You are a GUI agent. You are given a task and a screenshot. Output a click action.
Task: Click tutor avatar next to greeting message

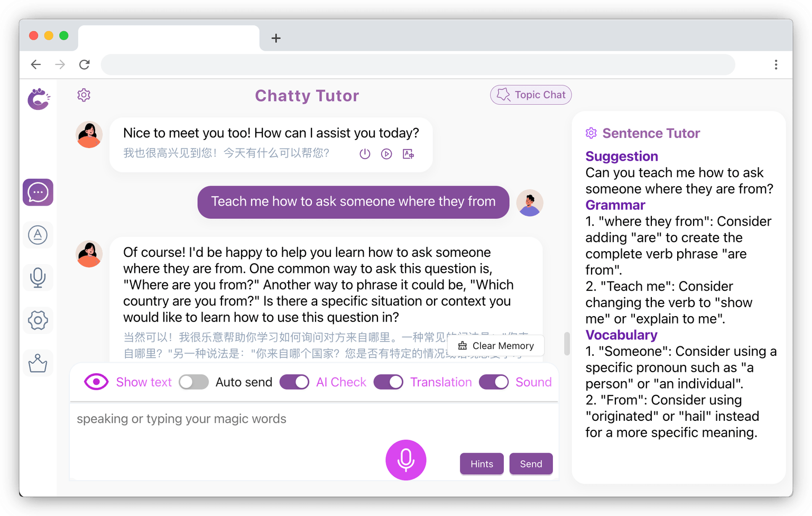tap(89, 134)
